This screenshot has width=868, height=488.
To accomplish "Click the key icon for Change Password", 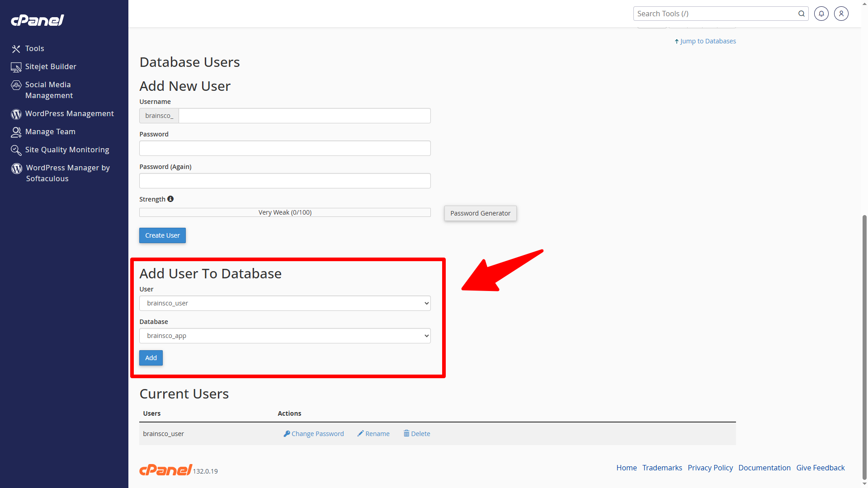I will point(287,434).
